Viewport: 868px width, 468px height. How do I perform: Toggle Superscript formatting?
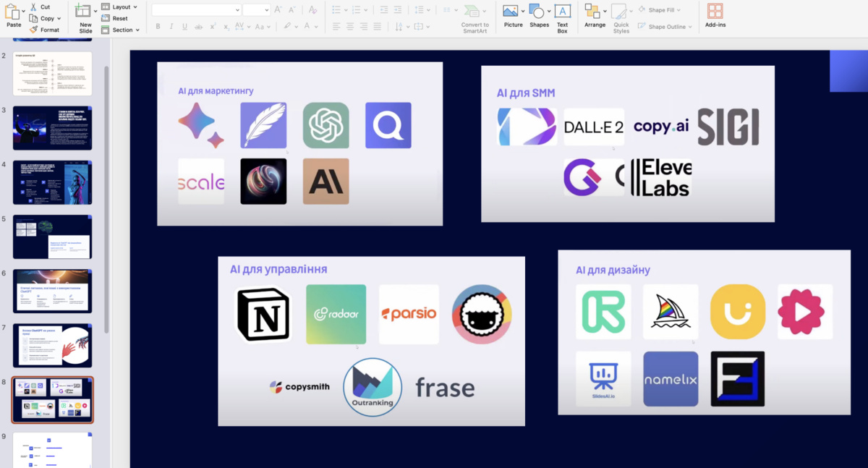213,27
